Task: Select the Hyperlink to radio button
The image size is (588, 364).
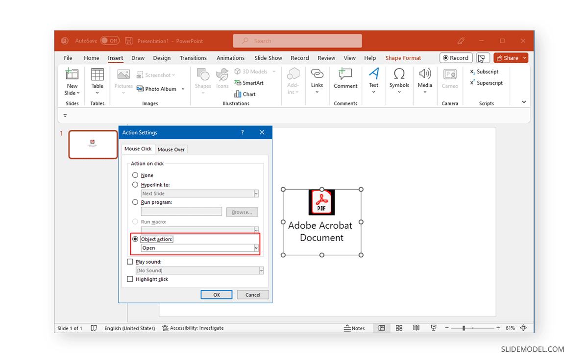Action: [135, 184]
